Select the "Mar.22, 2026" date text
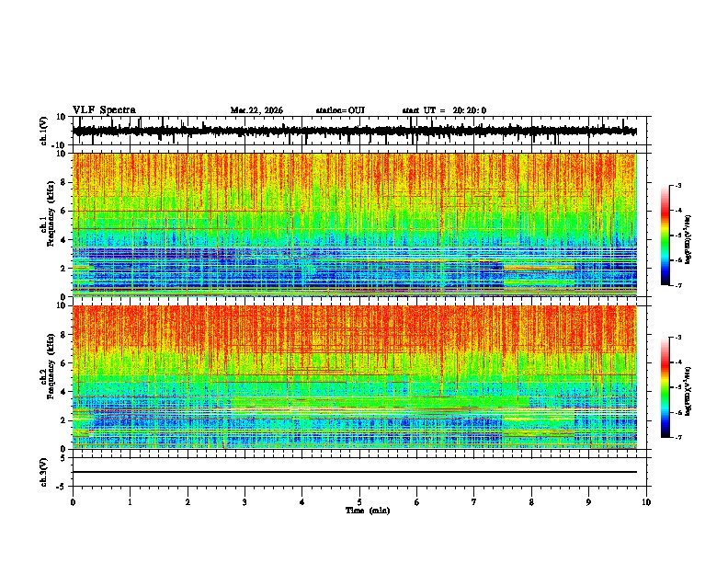 tap(256, 110)
